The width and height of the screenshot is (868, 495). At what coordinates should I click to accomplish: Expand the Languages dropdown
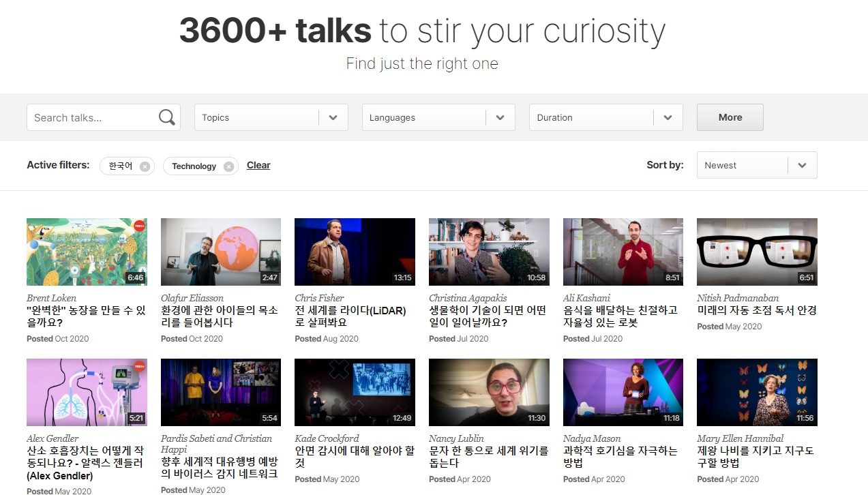pyautogui.click(x=438, y=117)
